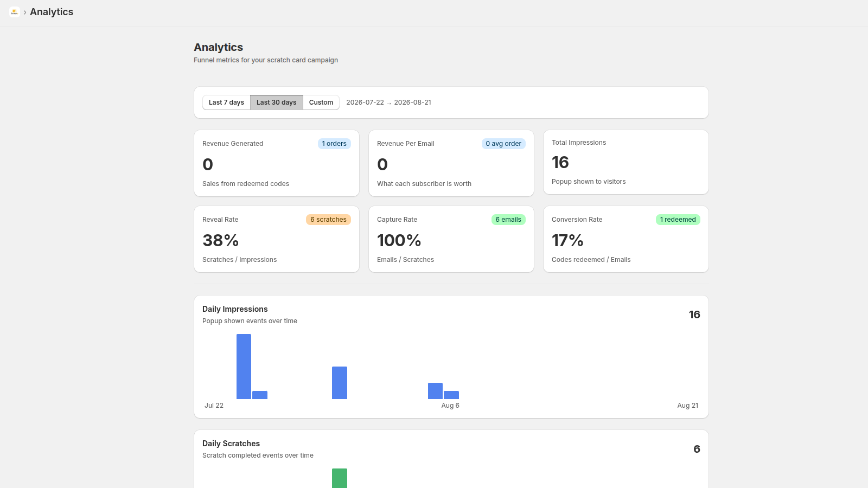Click the Analytics breadcrumb title
The image size is (868, 488).
(52, 12)
